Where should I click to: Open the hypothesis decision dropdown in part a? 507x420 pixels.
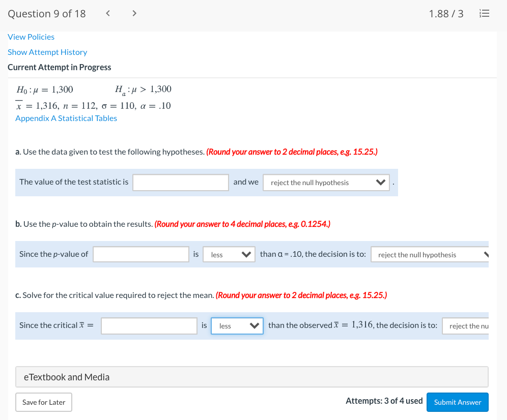pyautogui.click(x=326, y=182)
